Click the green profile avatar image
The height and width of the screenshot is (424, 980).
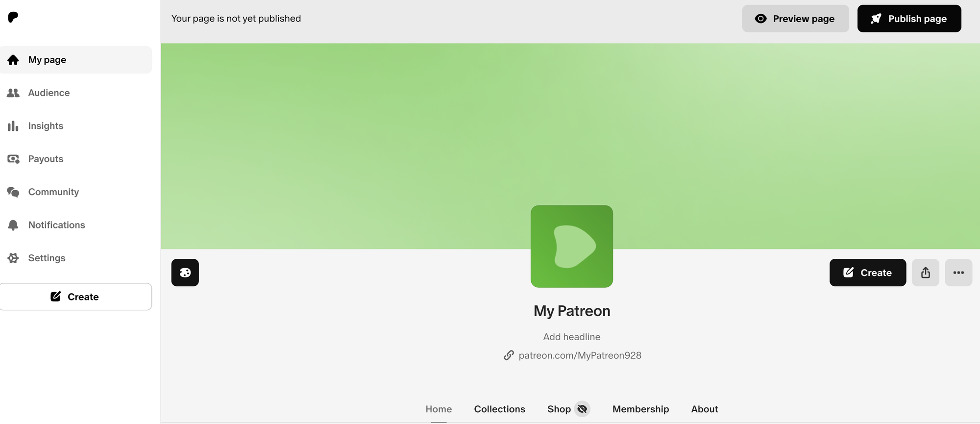(572, 247)
